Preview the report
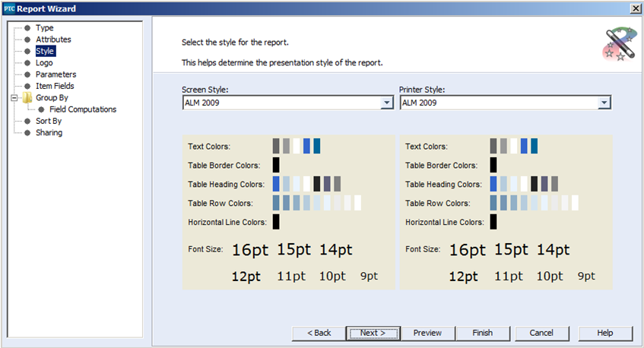The width and height of the screenshot is (644, 348). tap(427, 333)
